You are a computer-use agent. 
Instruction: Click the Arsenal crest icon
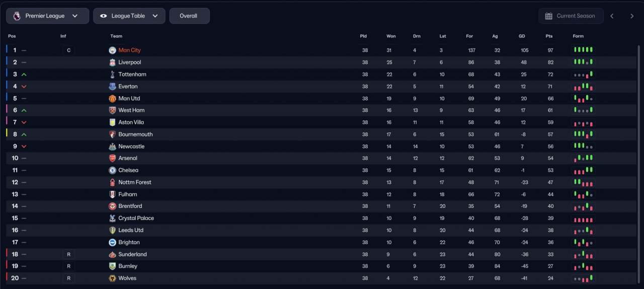tap(112, 158)
